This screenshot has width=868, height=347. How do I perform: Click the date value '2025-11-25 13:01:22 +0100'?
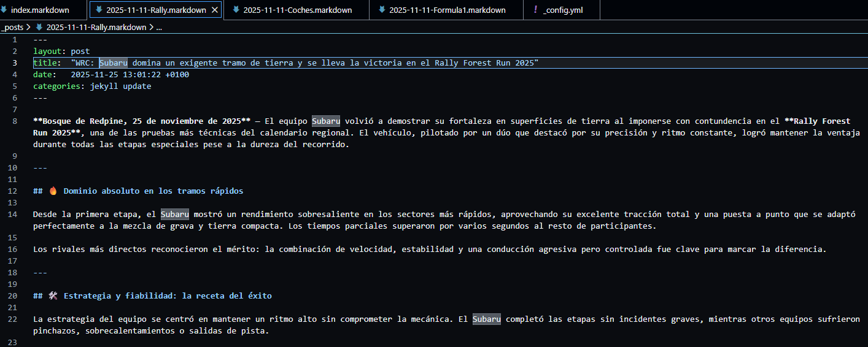pos(130,74)
